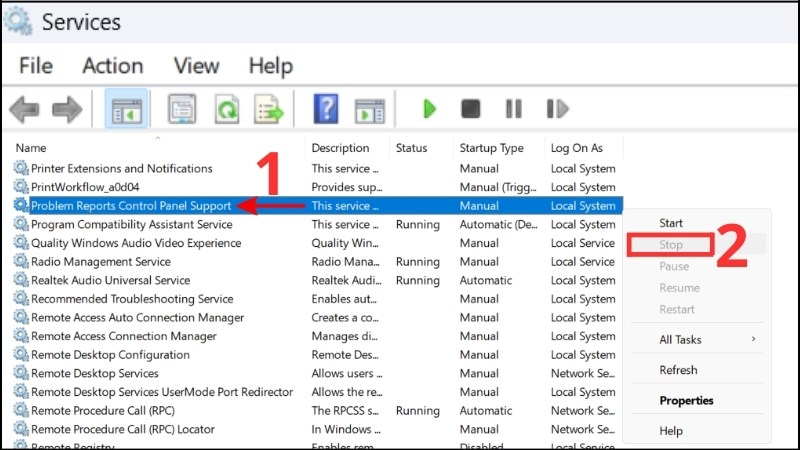This screenshot has width=800, height=450.
Task: Open the Action menu
Action: 112,66
